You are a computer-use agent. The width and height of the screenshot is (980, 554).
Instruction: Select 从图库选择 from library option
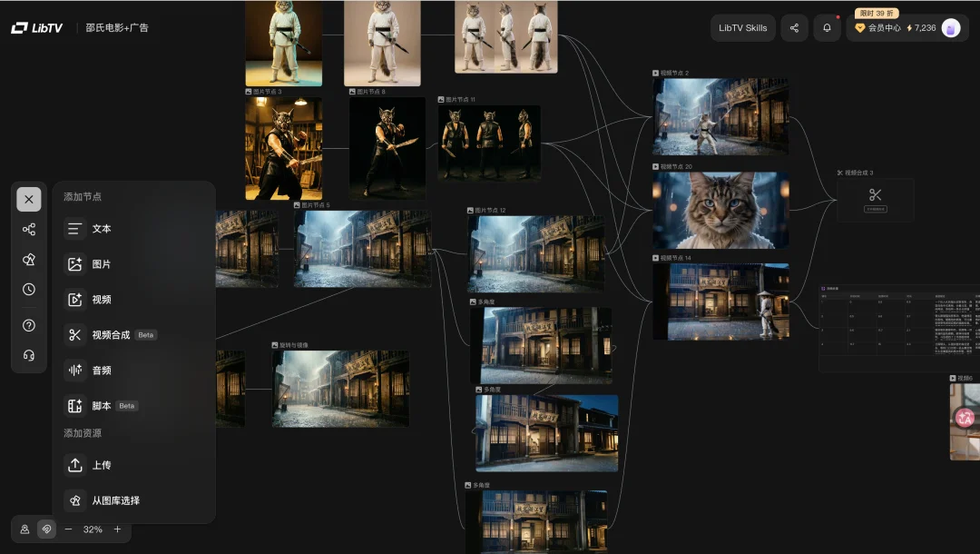click(114, 500)
